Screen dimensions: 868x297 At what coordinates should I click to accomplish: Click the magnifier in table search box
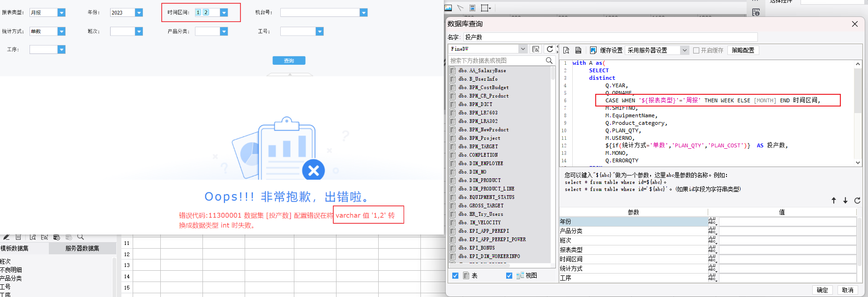point(549,61)
